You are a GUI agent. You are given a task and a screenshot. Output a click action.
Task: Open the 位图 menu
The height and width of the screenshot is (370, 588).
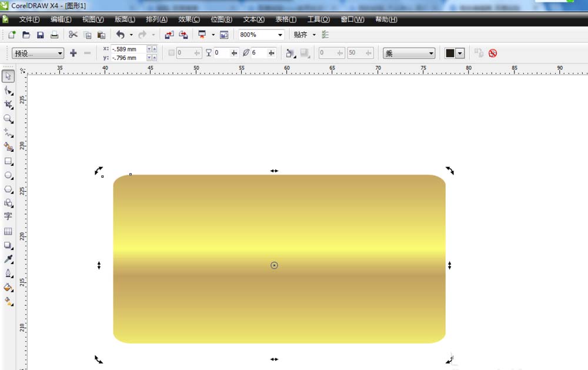pyautogui.click(x=221, y=19)
